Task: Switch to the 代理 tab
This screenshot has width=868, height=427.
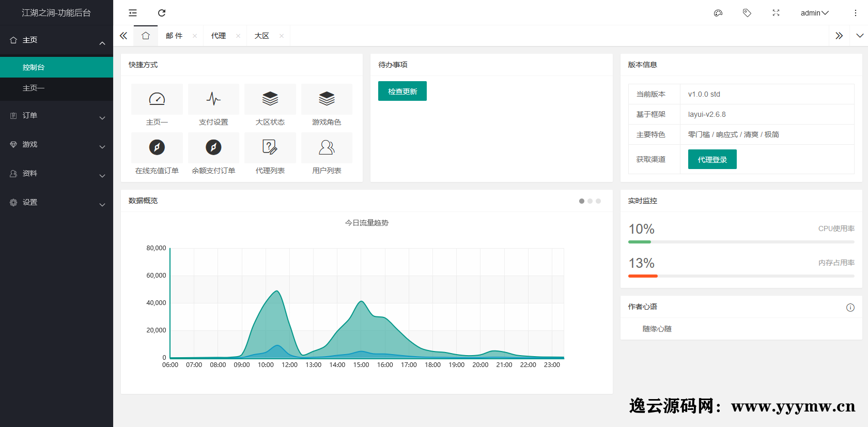Action: (218, 36)
